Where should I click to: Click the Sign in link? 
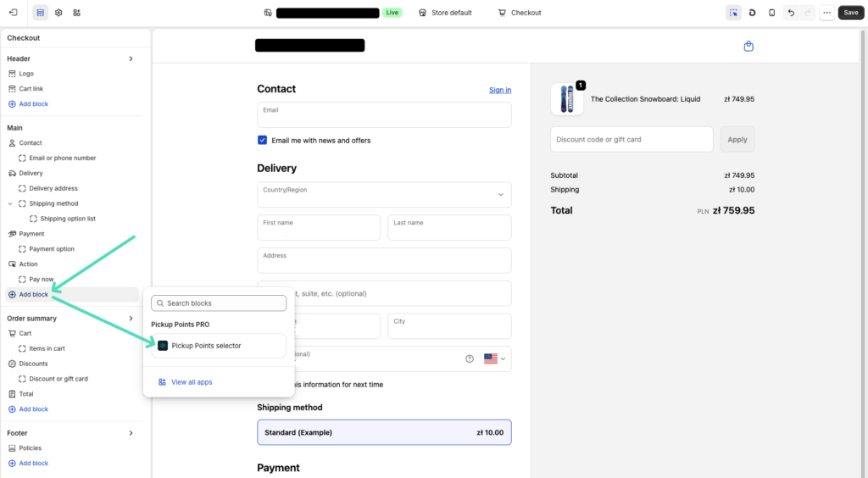(500, 90)
